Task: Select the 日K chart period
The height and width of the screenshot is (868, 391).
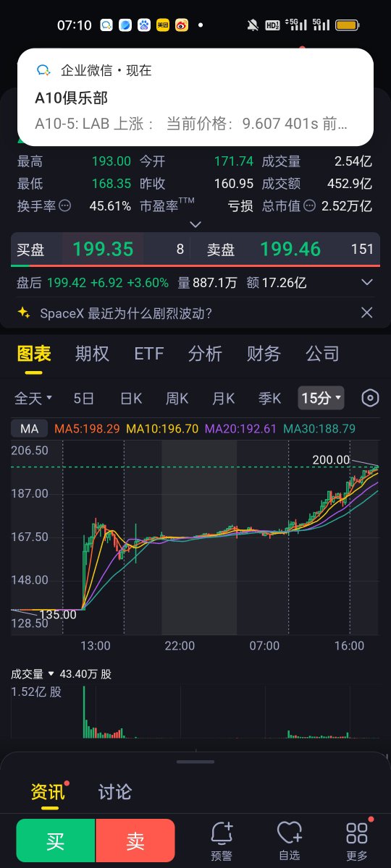Action: coord(131,398)
